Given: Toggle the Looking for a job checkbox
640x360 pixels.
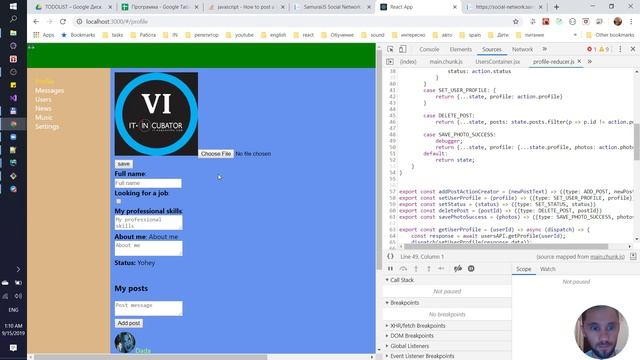Looking at the screenshot, I should click(x=118, y=201).
